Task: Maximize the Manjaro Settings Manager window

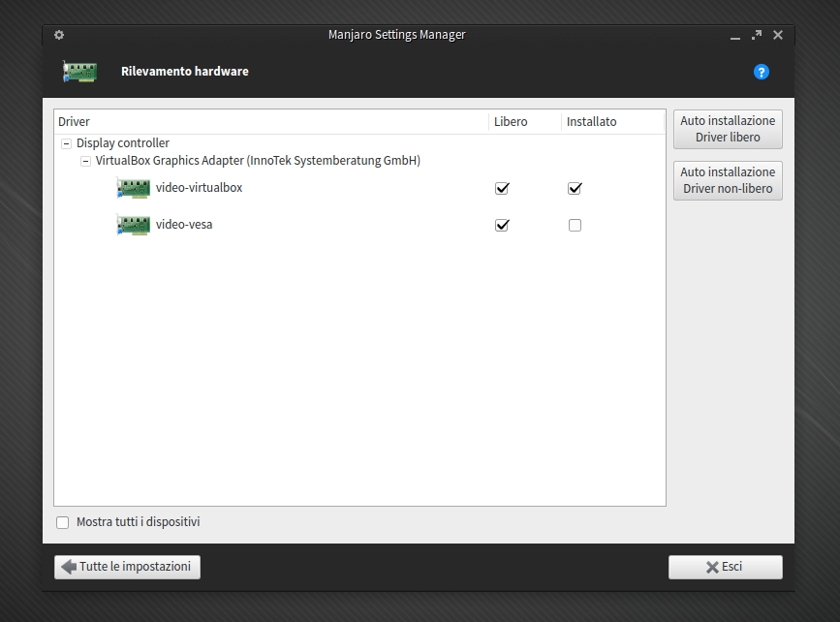Action: (757, 35)
